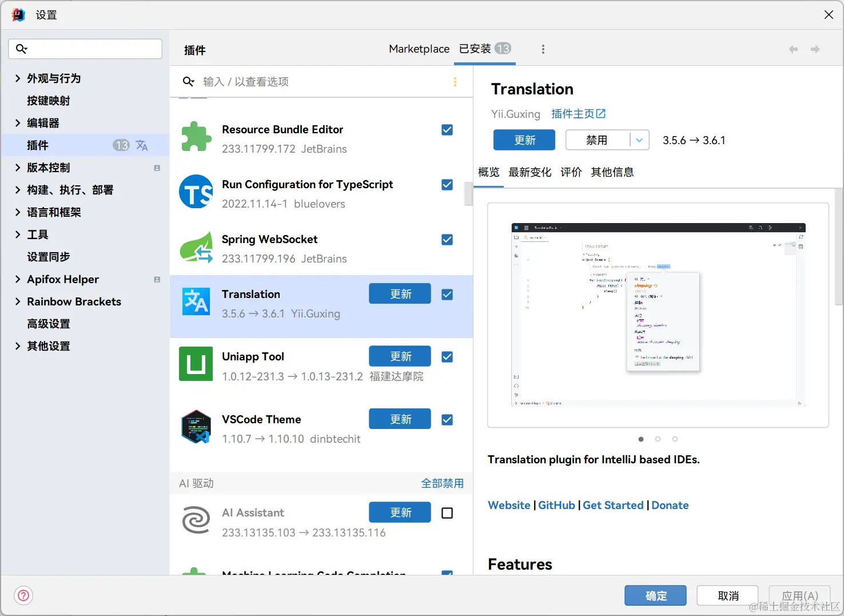
Task: Expand the 语言和框架 settings group
Action: coord(18,212)
